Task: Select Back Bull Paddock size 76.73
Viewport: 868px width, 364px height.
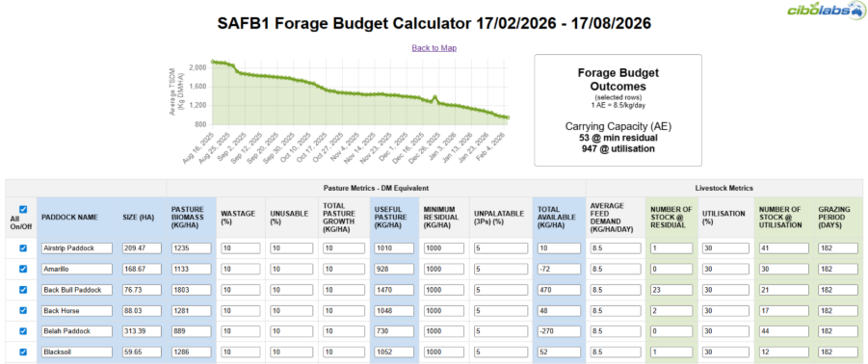Action: pos(142,290)
